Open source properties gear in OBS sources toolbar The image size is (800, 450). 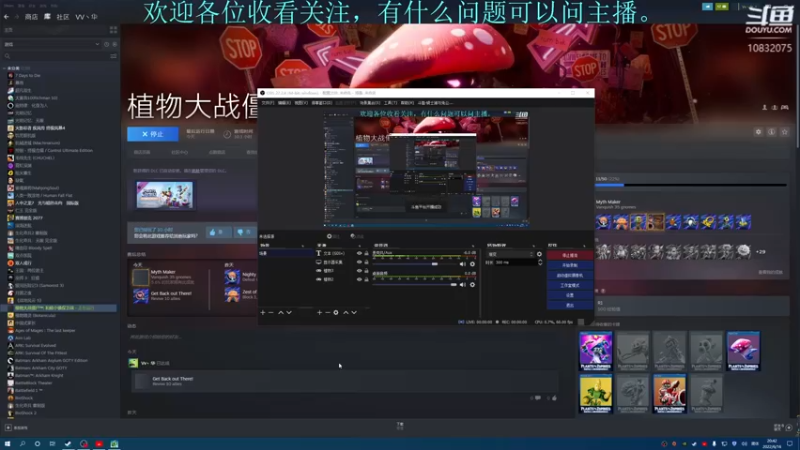[336, 312]
